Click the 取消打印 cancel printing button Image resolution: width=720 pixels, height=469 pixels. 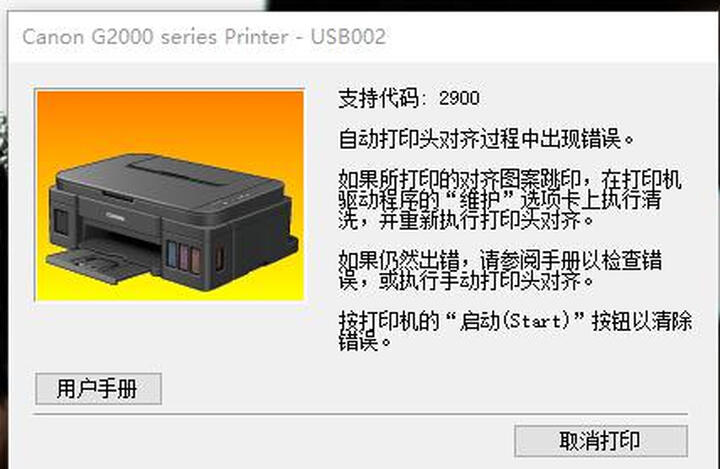[x=601, y=441]
